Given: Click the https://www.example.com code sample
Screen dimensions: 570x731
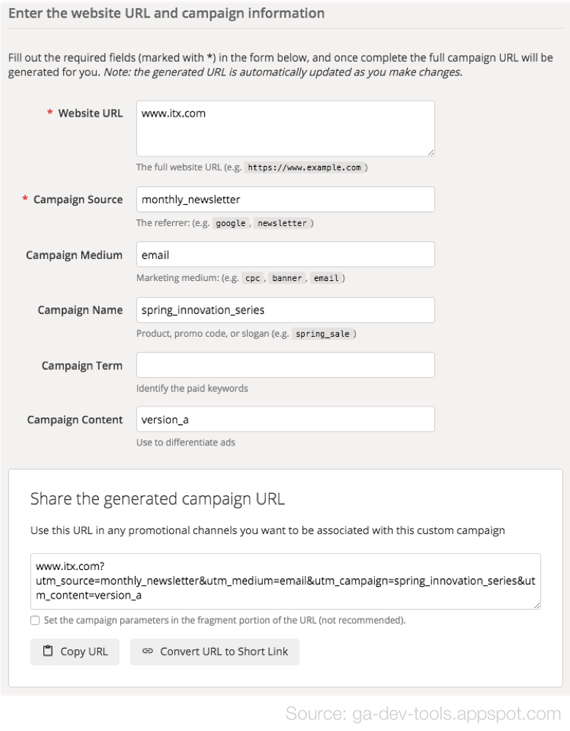Looking at the screenshot, I should click(x=304, y=167).
